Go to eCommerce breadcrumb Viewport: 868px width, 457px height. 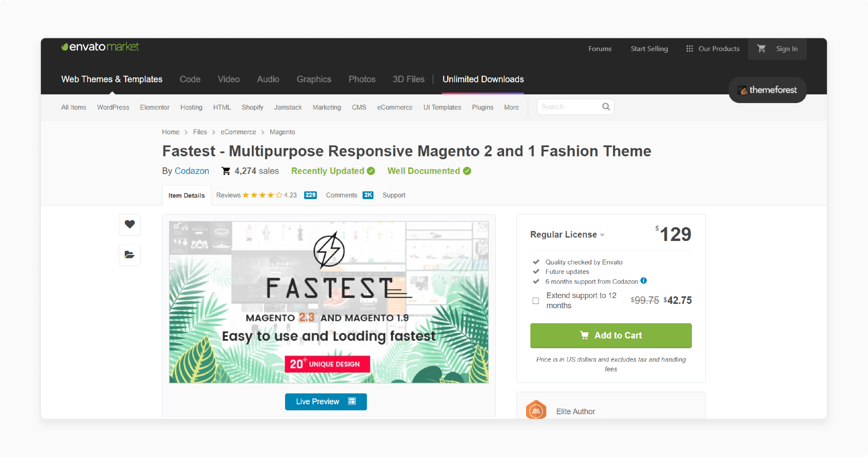coord(238,132)
